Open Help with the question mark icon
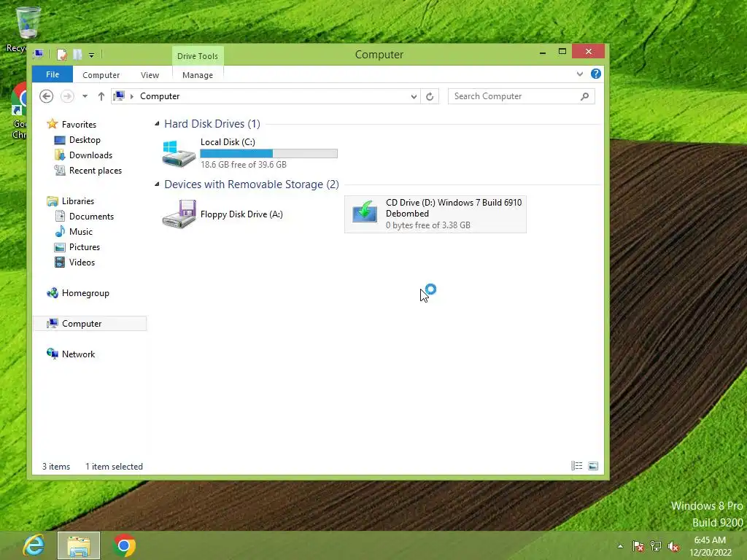 coord(595,74)
